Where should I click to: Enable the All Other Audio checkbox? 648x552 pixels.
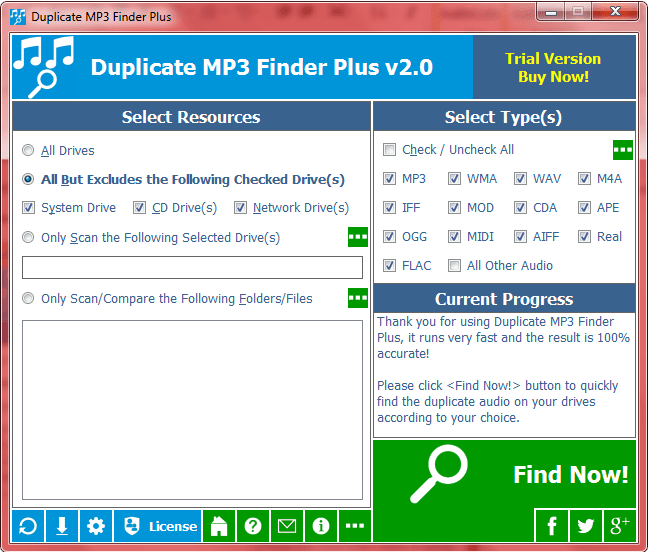pos(454,265)
